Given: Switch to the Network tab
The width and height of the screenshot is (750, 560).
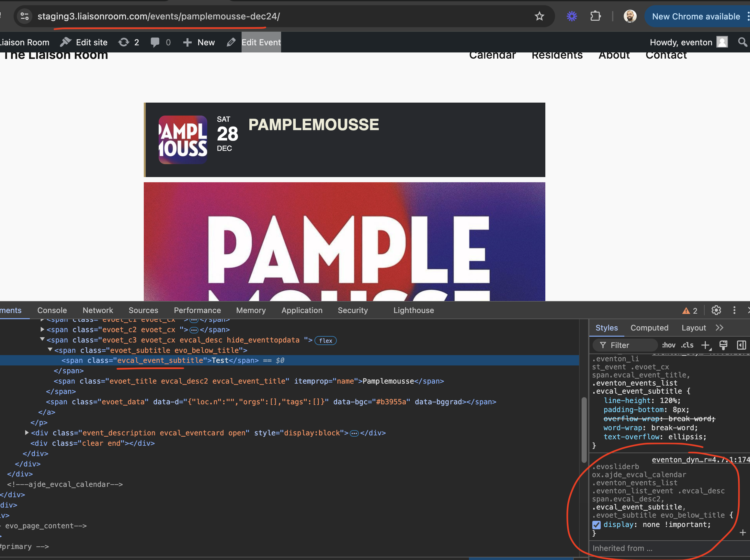Looking at the screenshot, I should pyautogui.click(x=98, y=310).
